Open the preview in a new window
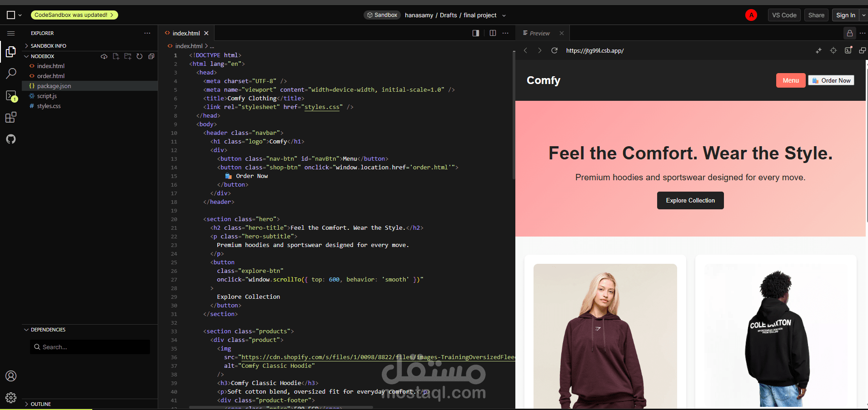 coord(863,50)
